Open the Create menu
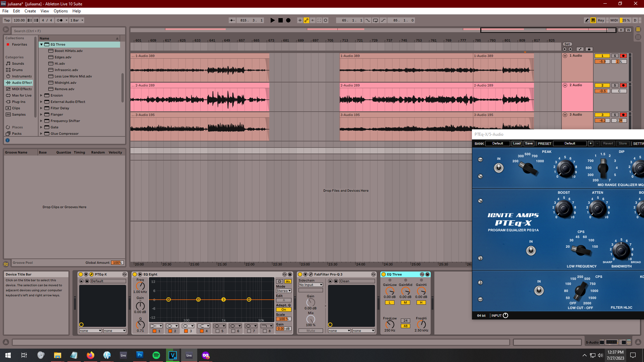Image resolution: width=644 pixels, height=362 pixels. coord(30,11)
